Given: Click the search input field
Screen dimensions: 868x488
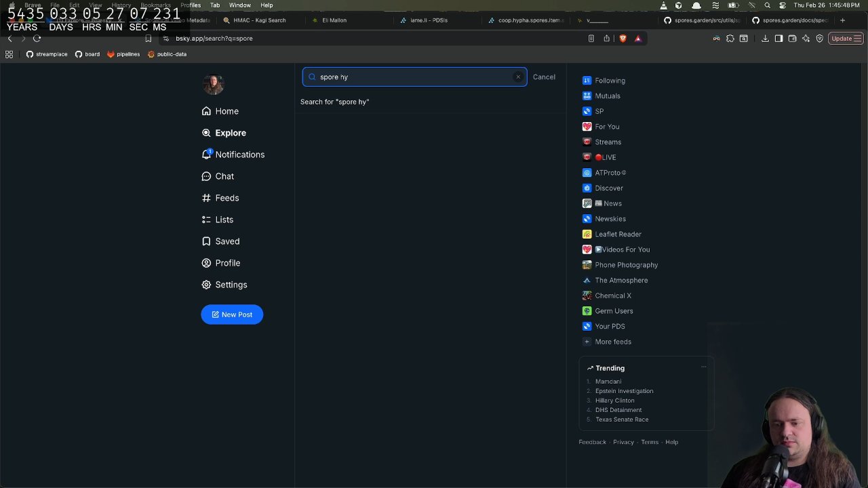Looking at the screenshot, I should (414, 77).
